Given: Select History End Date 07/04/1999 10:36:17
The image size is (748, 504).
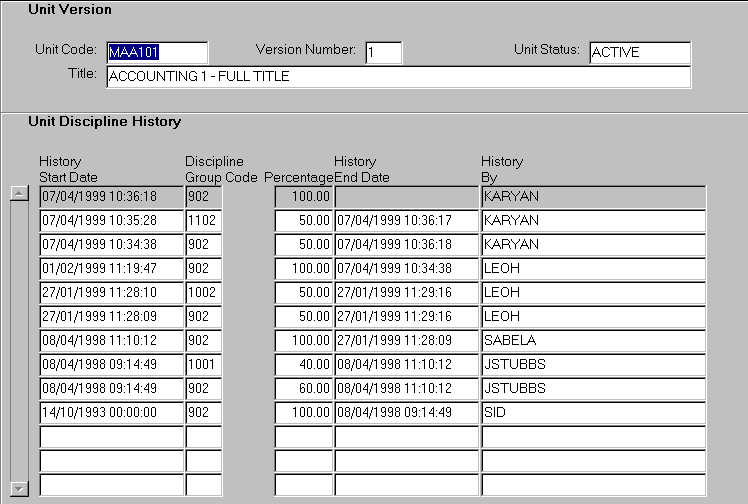Looking at the screenshot, I should 406,221.
